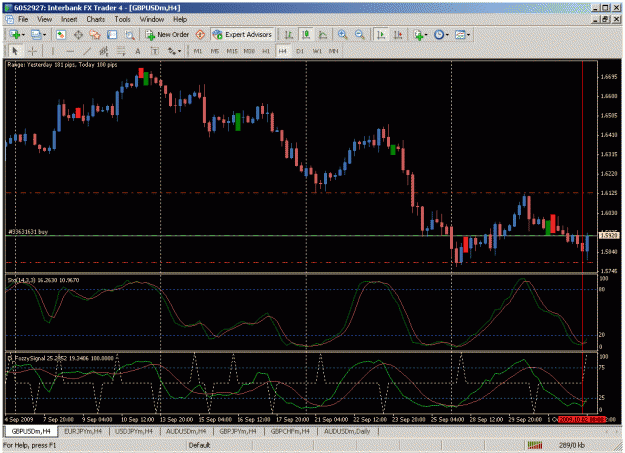Set timeframe to M15

tap(232, 51)
